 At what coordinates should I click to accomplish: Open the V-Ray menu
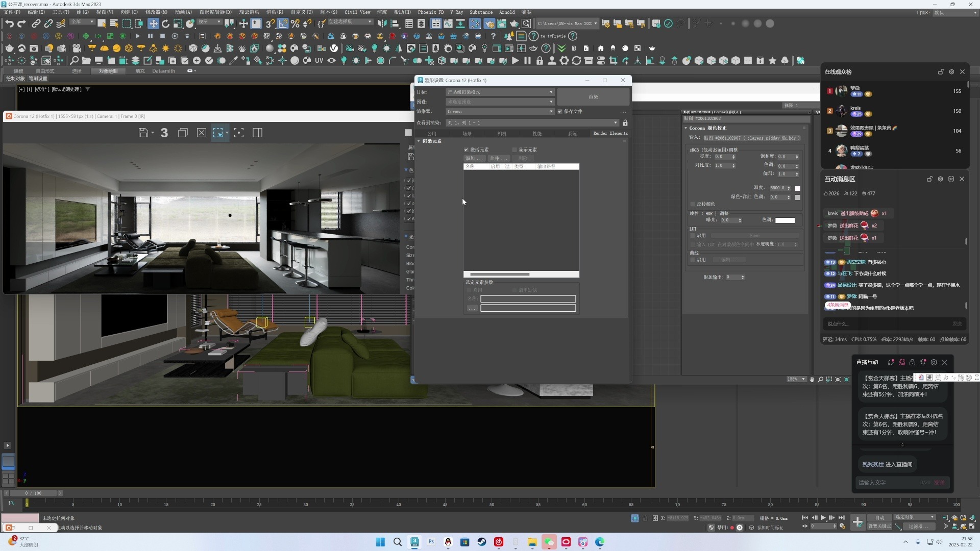456,12
